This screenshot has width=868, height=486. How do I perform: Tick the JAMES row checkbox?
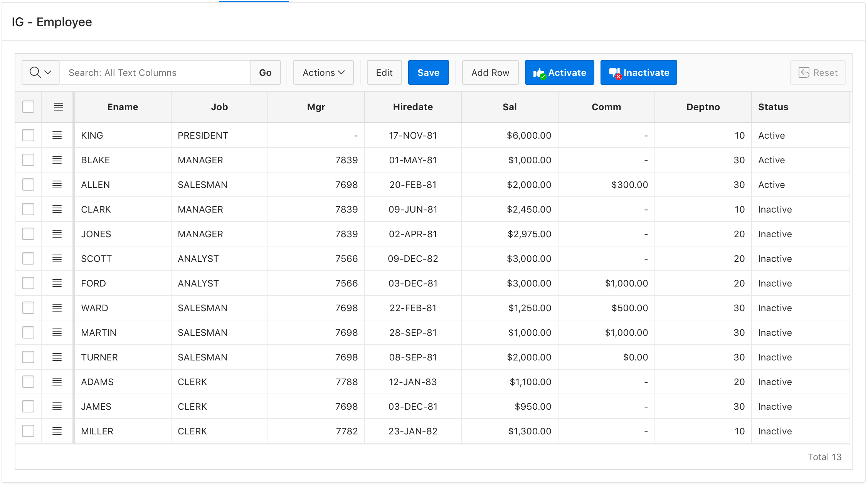click(28, 406)
